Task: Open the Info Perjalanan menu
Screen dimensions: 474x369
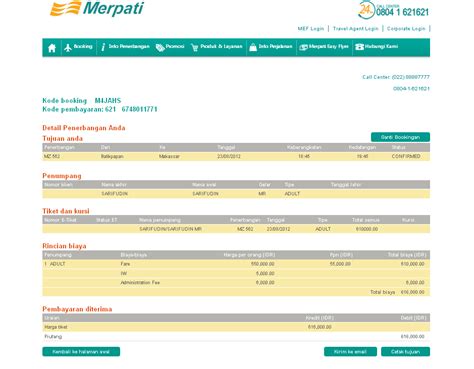Action: click(x=271, y=47)
